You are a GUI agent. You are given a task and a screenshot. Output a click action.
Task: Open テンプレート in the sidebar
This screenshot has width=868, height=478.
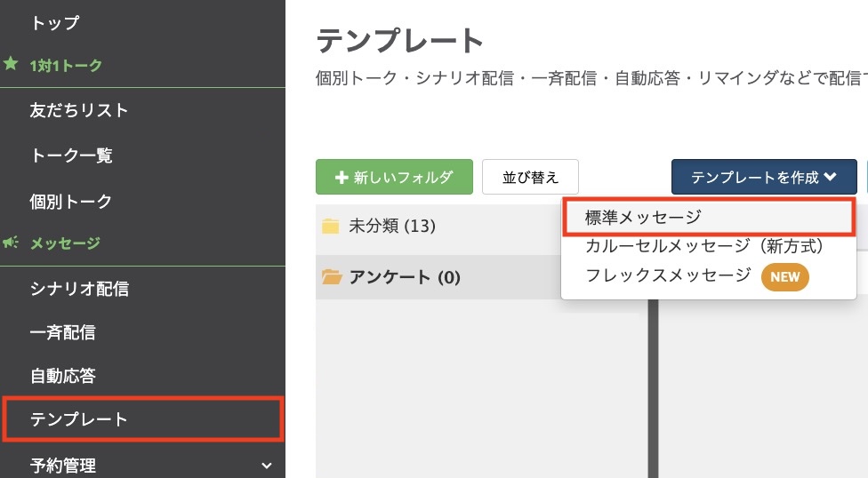[79, 419]
